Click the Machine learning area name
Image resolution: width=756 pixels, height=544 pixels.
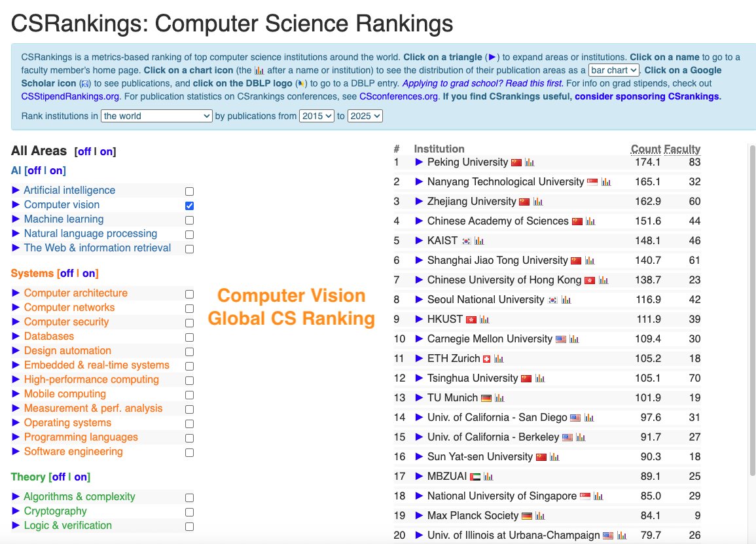pyautogui.click(x=63, y=219)
